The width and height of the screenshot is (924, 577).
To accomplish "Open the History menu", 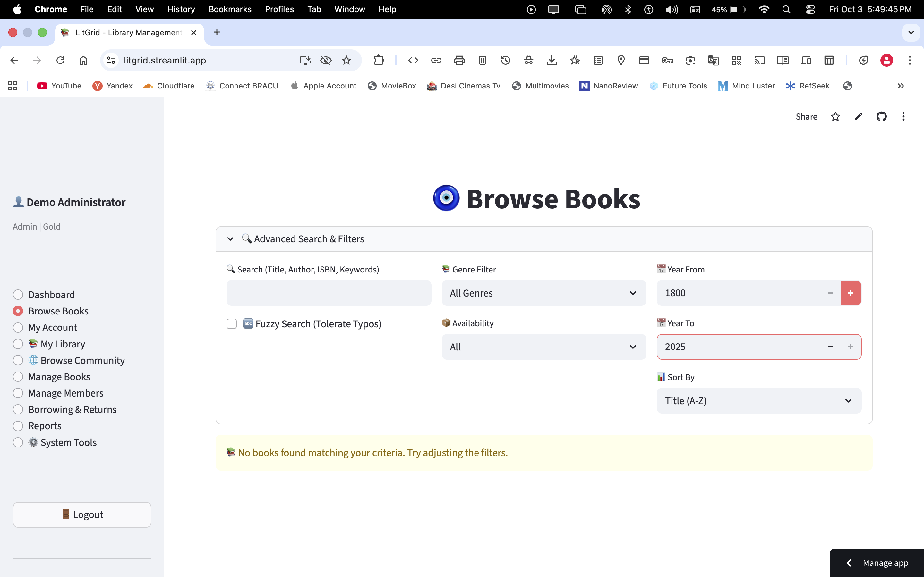I will [x=181, y=9].
